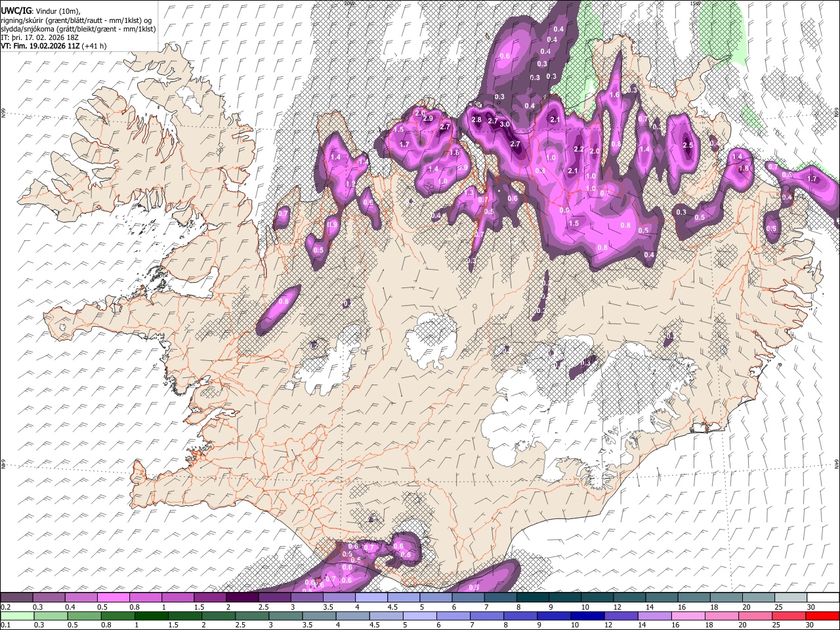Viewport: 840px width, 630px height.
Task: Click the 'slydda/snjókoma' line in title box
Action: 78,29
